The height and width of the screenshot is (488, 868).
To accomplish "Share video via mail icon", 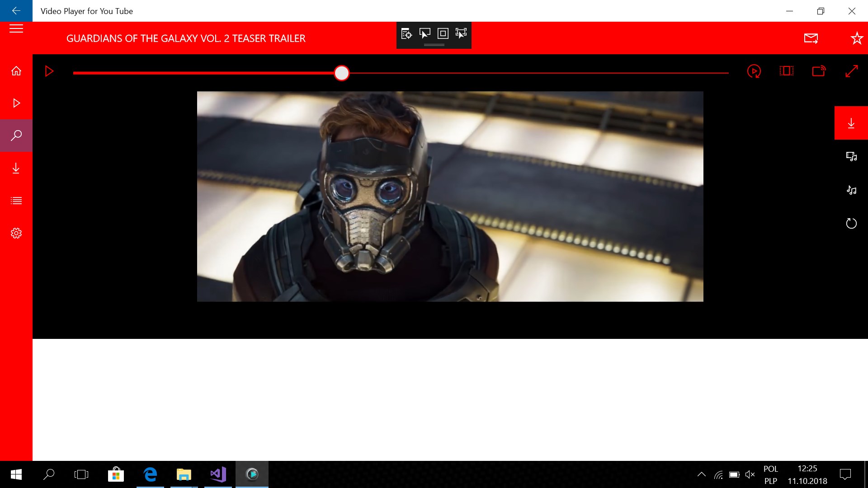I will [811, 38].
